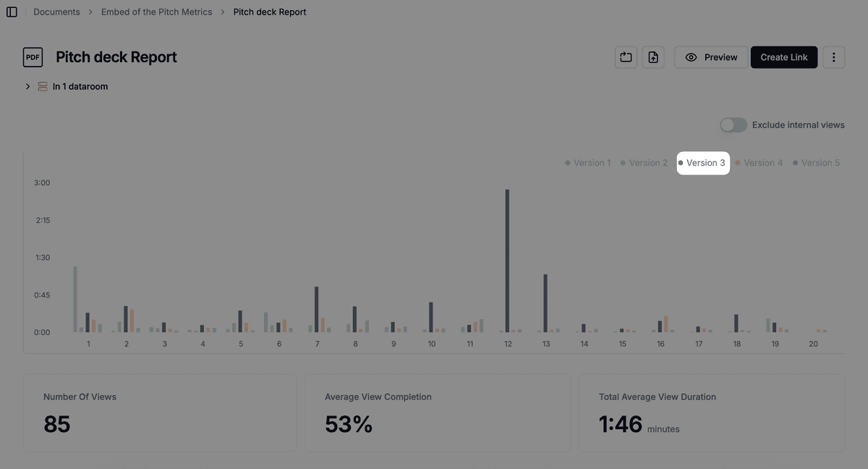Toggle Version 3 in chart legend
Image resolution: width=868 pixels, height=469 pixels.
(702, 163)
